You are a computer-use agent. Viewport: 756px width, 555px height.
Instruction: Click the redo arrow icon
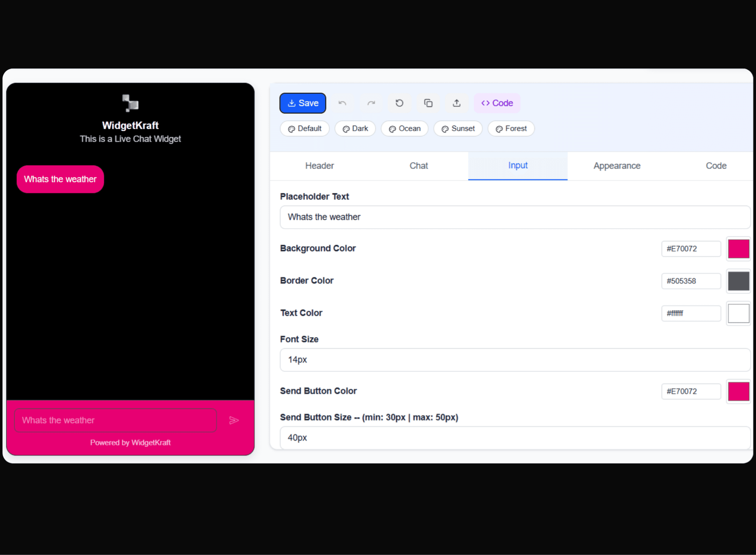(x=371, y=103)
